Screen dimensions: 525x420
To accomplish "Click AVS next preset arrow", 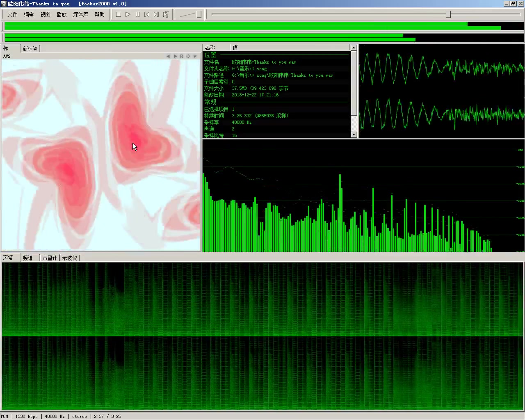I will coord(175,56).
